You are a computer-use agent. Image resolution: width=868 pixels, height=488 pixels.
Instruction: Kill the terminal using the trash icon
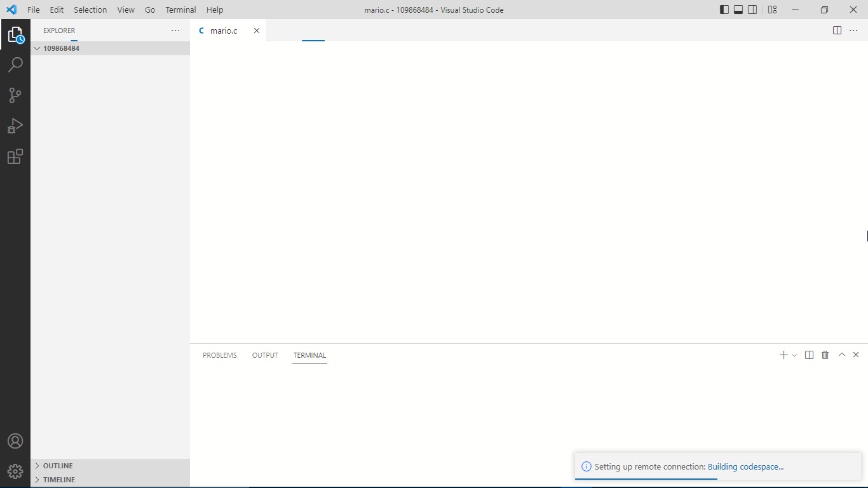pos(825,355)
